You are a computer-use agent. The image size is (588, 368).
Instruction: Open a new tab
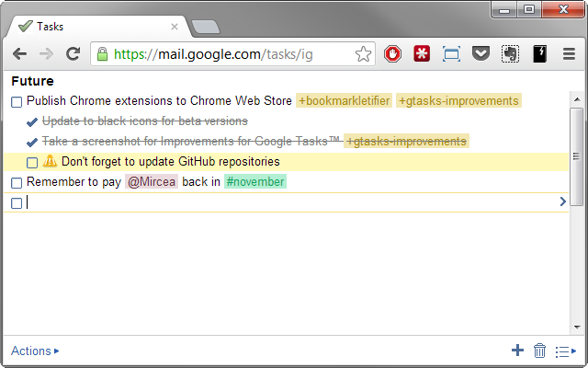point(206,27)
